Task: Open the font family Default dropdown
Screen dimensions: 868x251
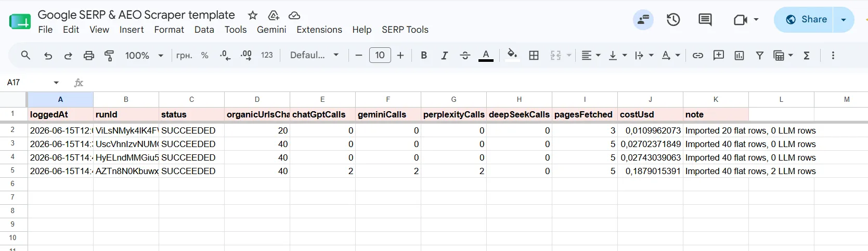Action: 315,55
